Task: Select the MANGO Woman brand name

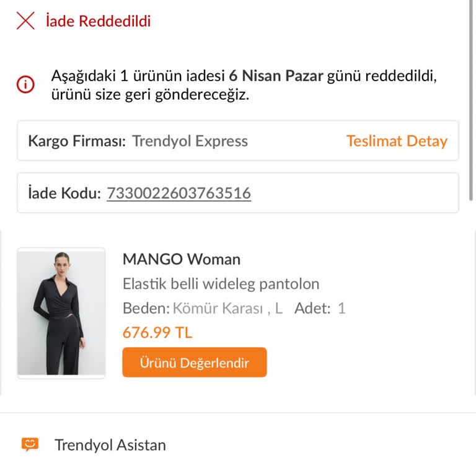Action: [181, 259]
